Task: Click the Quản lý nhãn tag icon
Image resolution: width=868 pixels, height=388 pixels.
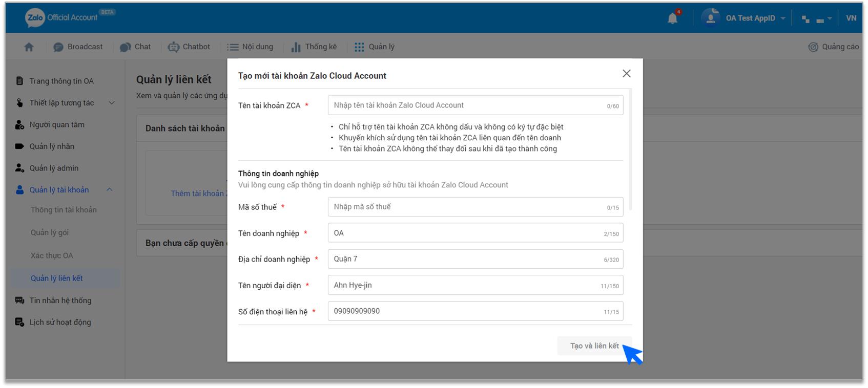Action: pos(19,146)
